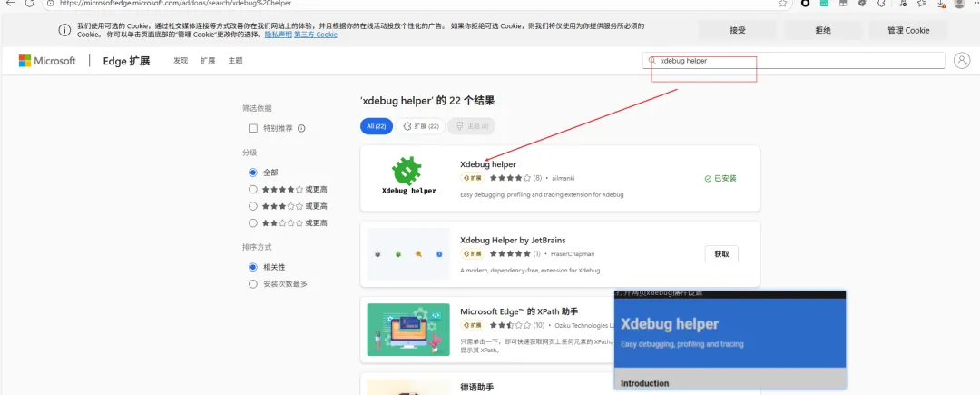The height and width of the screenshot is (395, 980).
Task: Select three stars 或更高 rating filter
Action: (253, 206)
